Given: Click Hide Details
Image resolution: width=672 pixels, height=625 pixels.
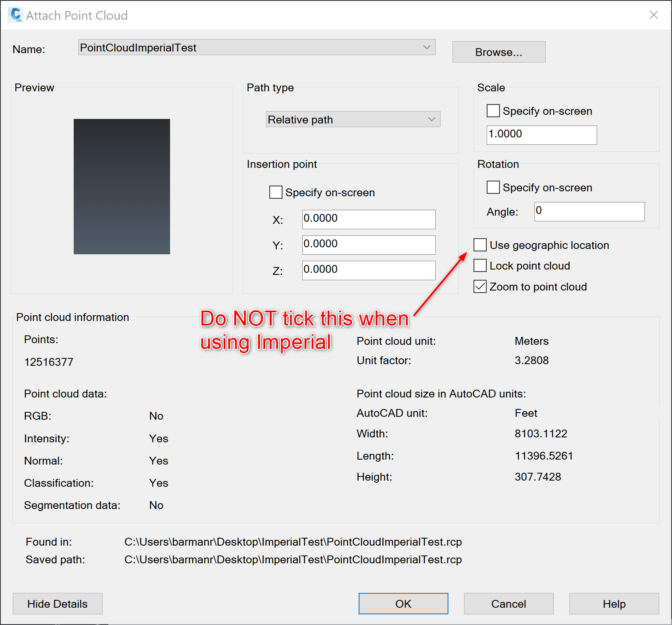Looking at the screenshot, I should 57,604.
